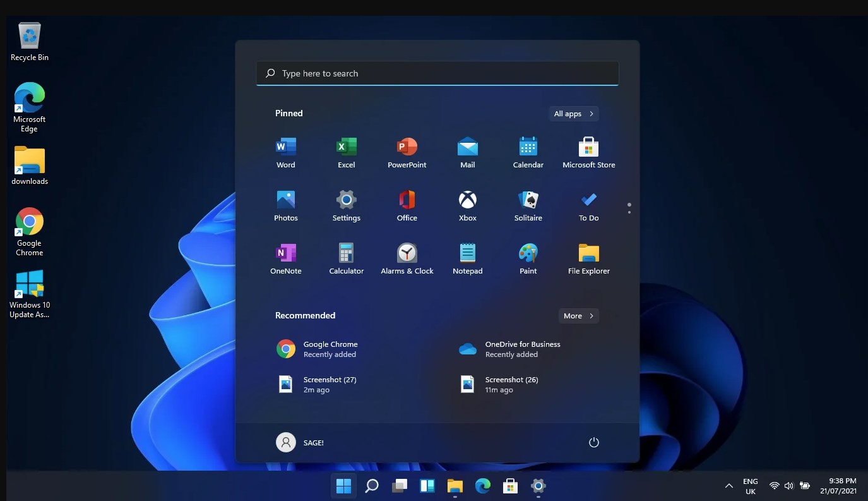
Task: Go to next pinned apps page dot
Action: coord(629,212)
